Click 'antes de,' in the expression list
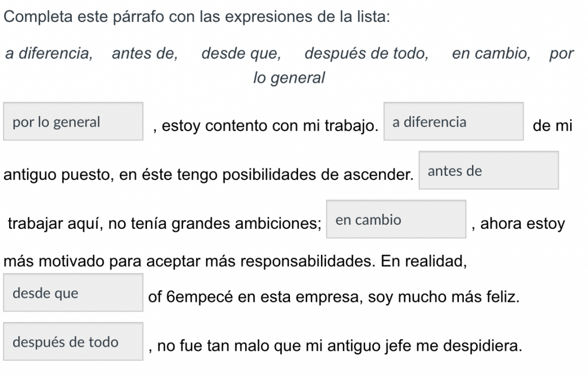Viewport: 588px width, 376px height. (x=145, y=53)
